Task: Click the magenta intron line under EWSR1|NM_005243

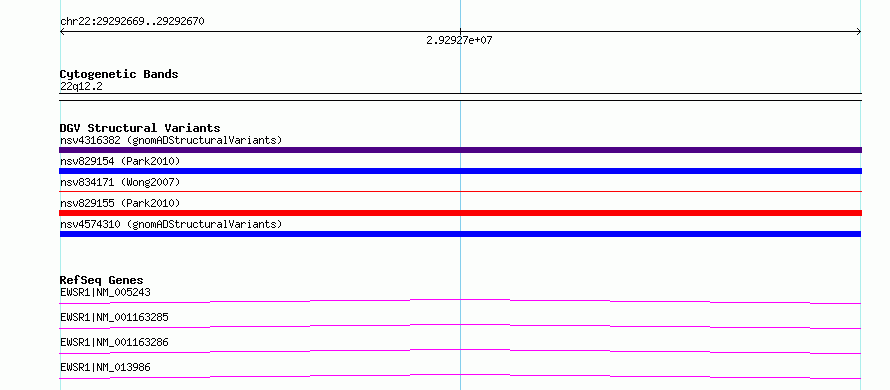Action: tap(460, 301)
